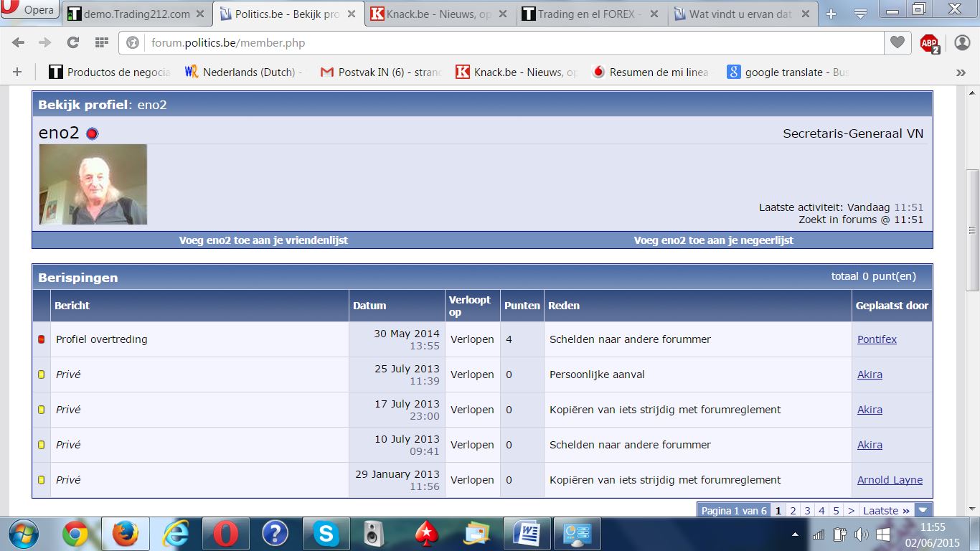Open the Speed Dial grid icon
Image resolution: width=980 pixels, height=551 pixels.
[101, 43]
